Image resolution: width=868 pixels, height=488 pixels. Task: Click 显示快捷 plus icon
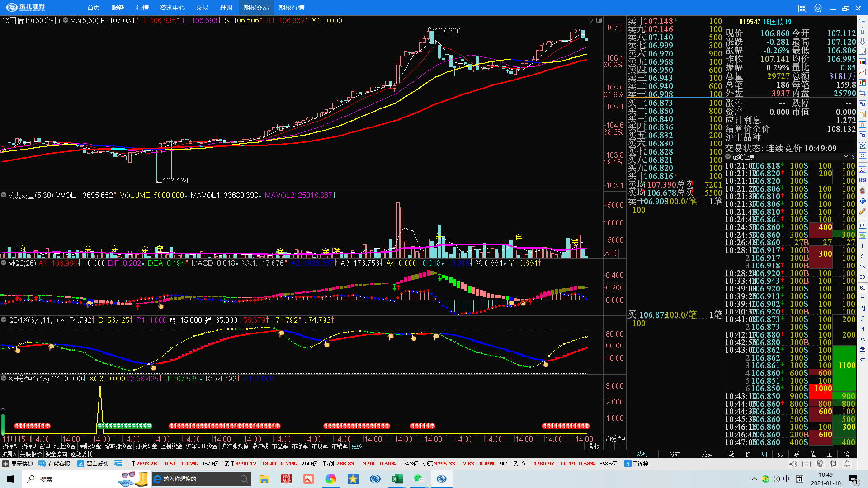tap(5, 464)
